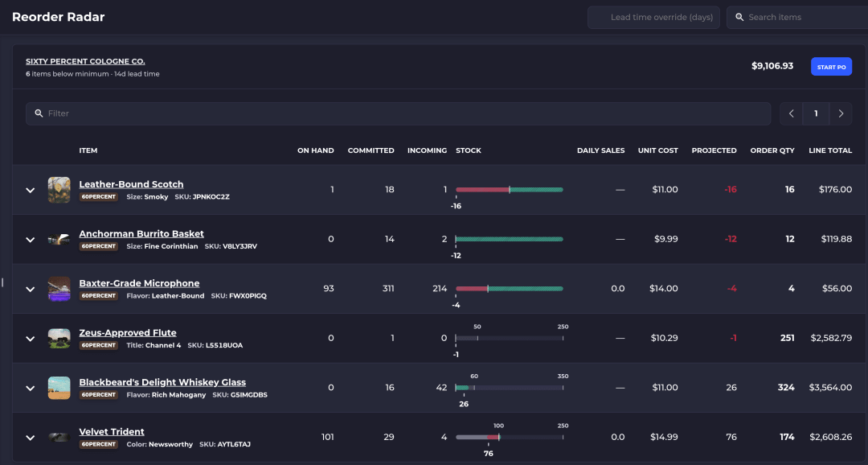Click the Projected column header
The image size is (868, 465).
click(714, 150)
